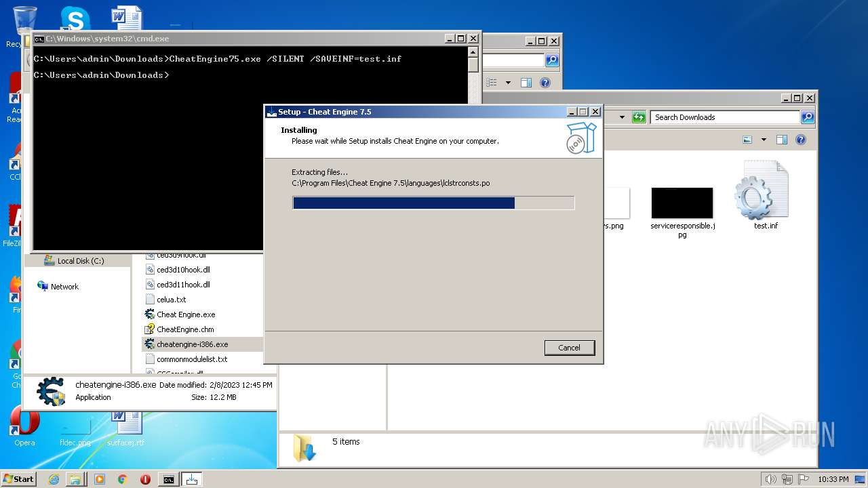Screen dimensions: 868x488
Task: Click the Setup window title bar icon
Action: [271, 112]
